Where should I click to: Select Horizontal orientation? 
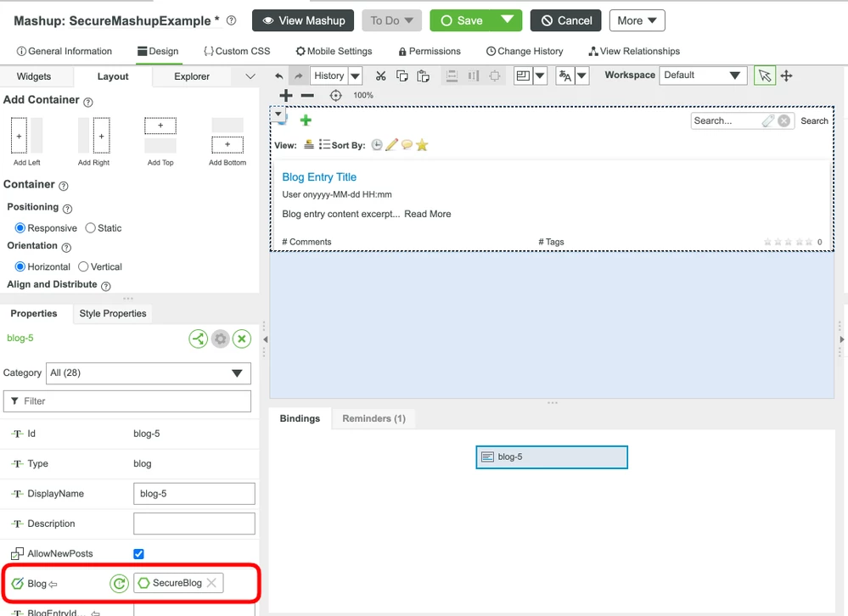click(20, 266)
